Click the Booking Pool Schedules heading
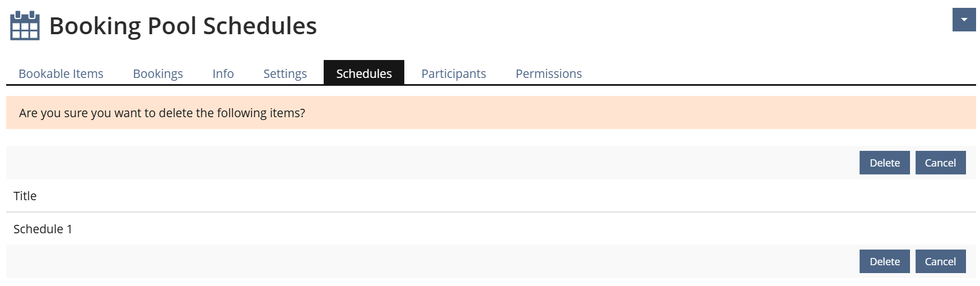 coord(183,26)
